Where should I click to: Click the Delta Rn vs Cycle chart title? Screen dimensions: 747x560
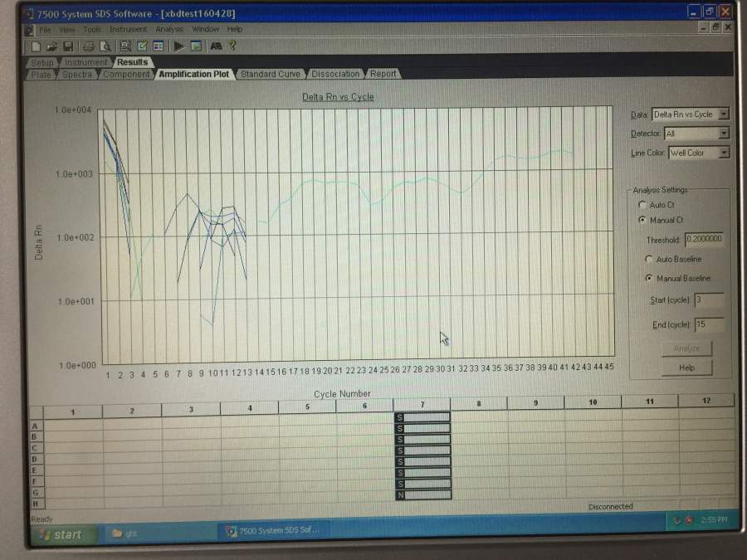coord(338,97)
